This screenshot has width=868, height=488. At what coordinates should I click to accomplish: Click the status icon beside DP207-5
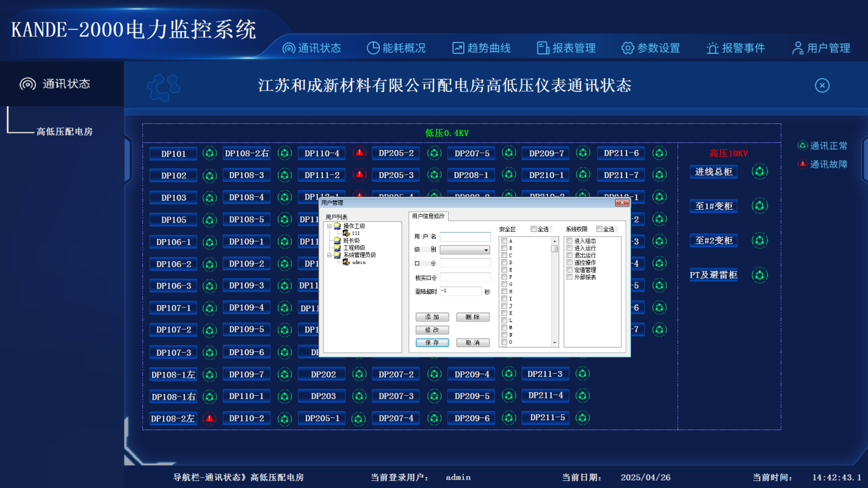click(x=509, y=152)
